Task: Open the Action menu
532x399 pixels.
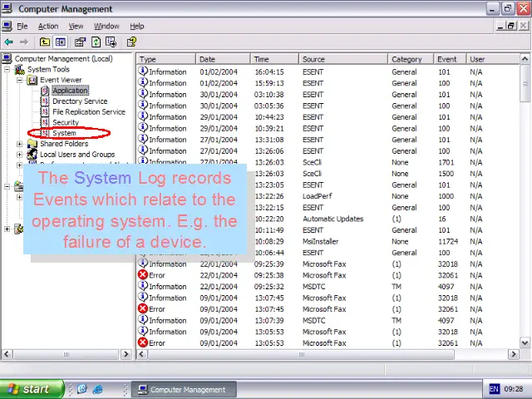Action: click(48, 26)
